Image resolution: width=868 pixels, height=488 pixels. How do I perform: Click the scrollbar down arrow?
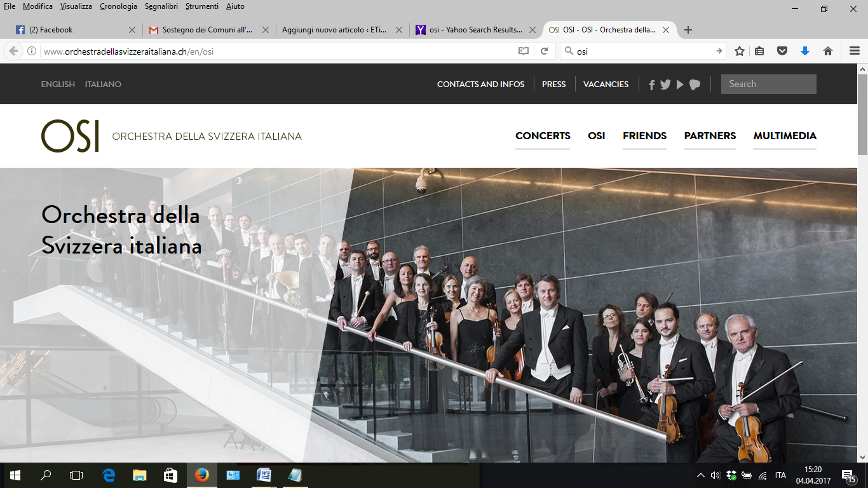point(862,457)
